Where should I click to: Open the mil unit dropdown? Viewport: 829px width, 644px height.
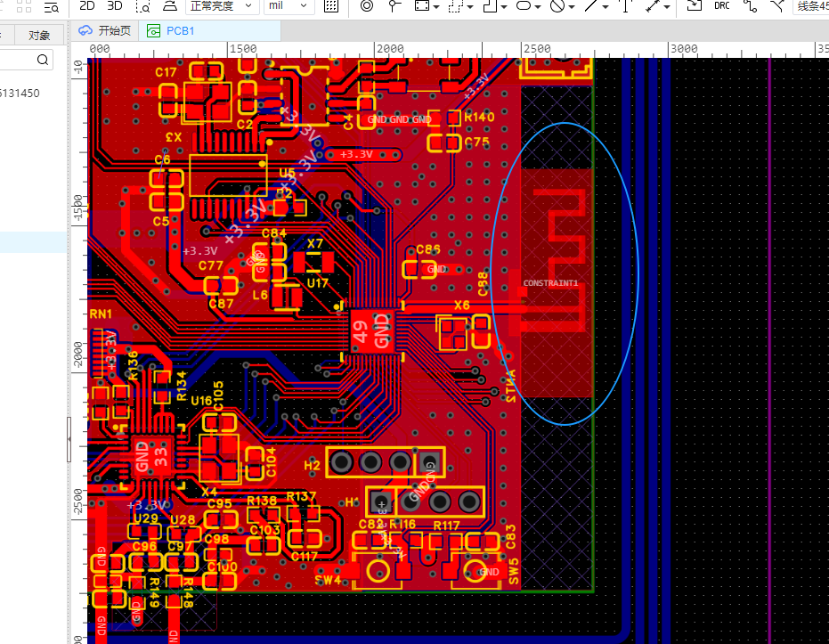(x=289, y=6)
